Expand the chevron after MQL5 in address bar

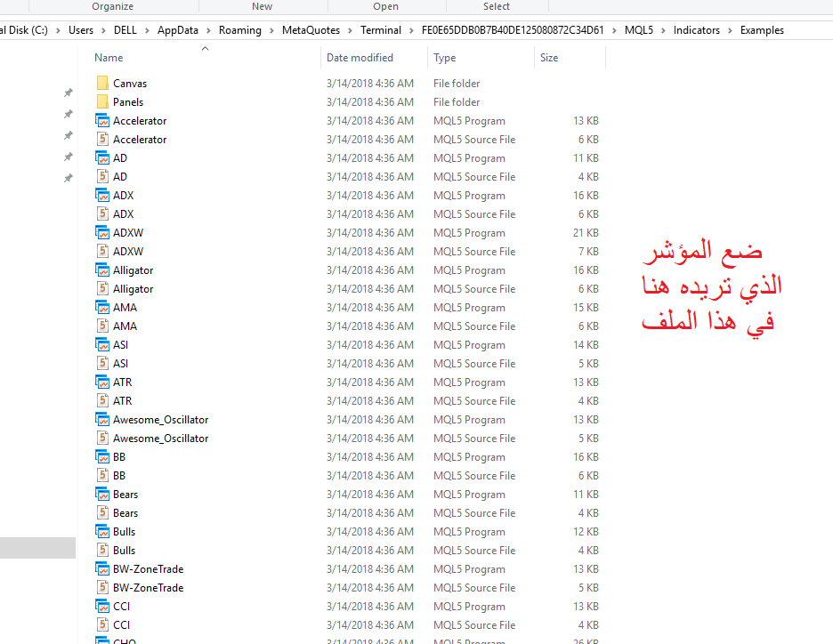tap(664, 30)
